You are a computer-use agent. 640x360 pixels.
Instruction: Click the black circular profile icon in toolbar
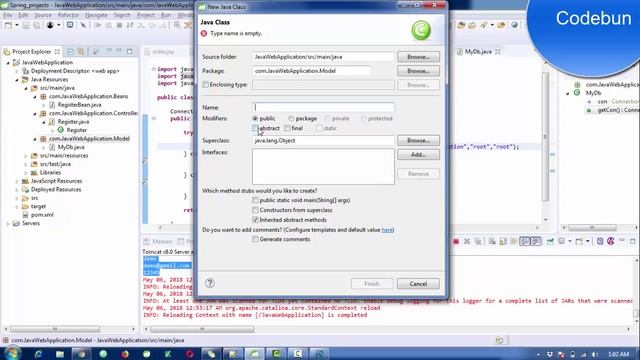[x=50, y=25]
